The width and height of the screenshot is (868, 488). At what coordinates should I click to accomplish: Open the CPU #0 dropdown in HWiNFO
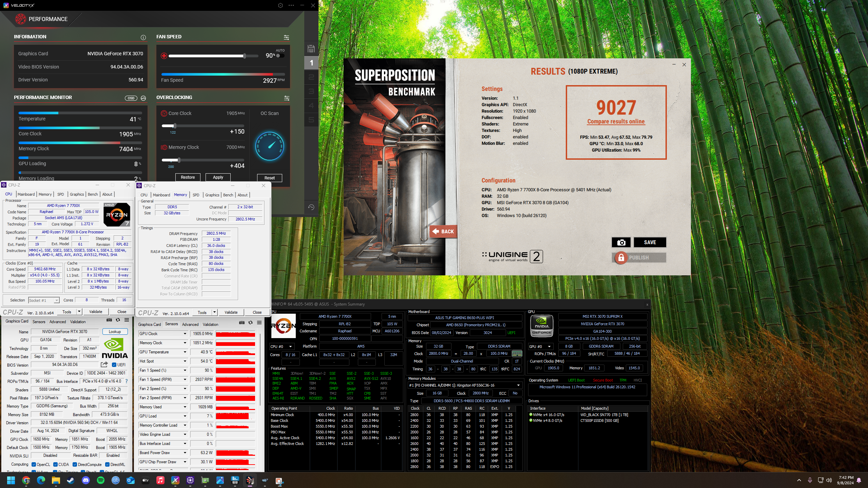pos(281,347)
